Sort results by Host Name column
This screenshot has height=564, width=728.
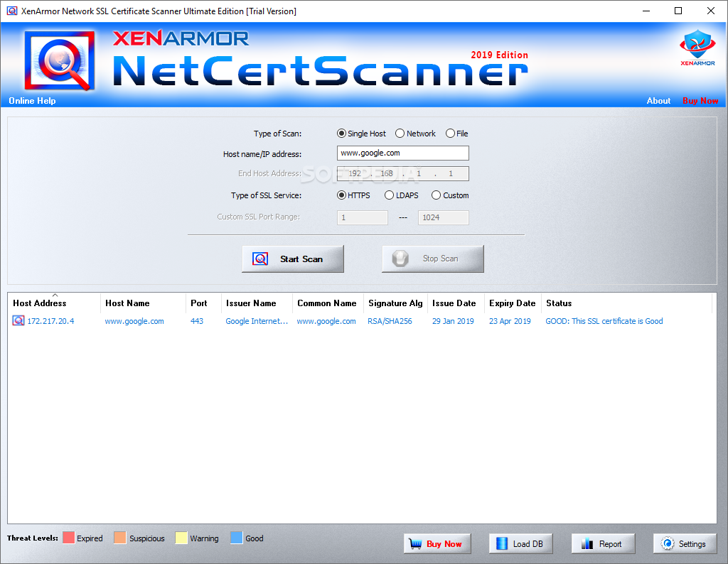(x=143, y=303)
